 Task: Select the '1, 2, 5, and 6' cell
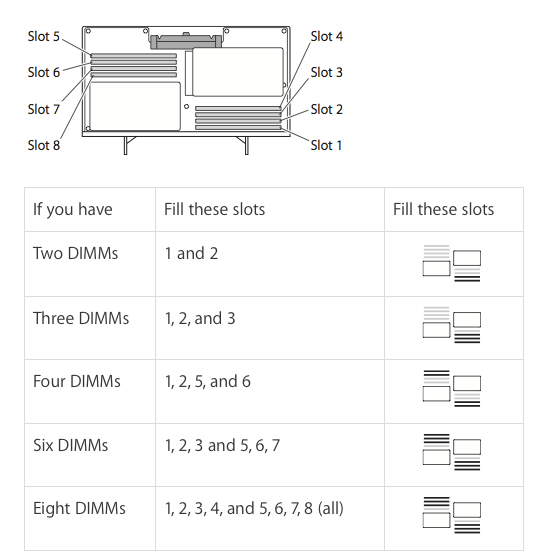208,382
